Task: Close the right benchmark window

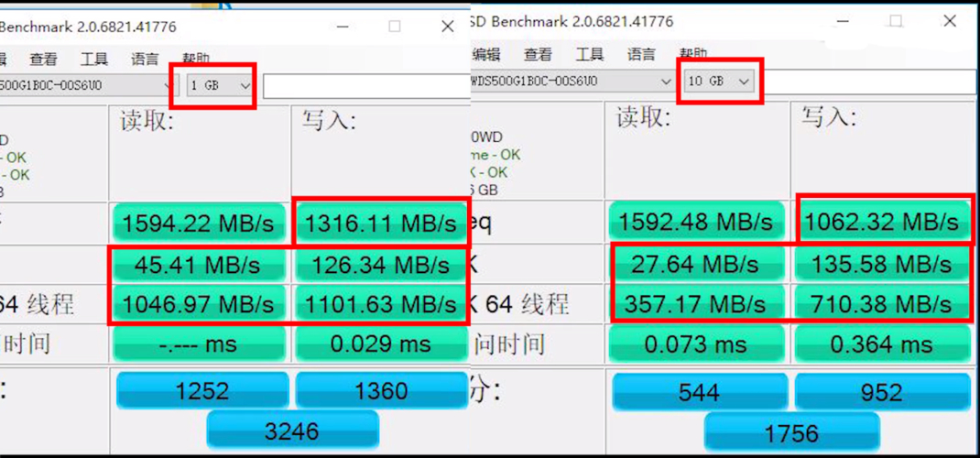Action: pyautogui.click(x=950, y=21)
